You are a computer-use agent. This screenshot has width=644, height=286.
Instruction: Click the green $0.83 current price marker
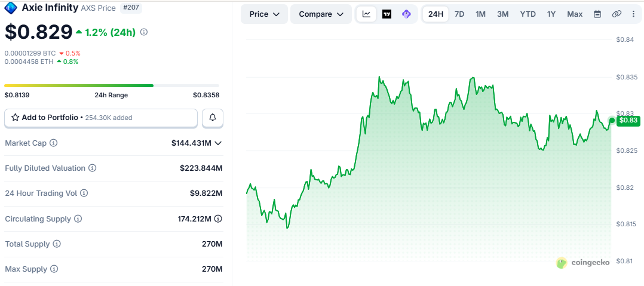[x=630, y=120]
